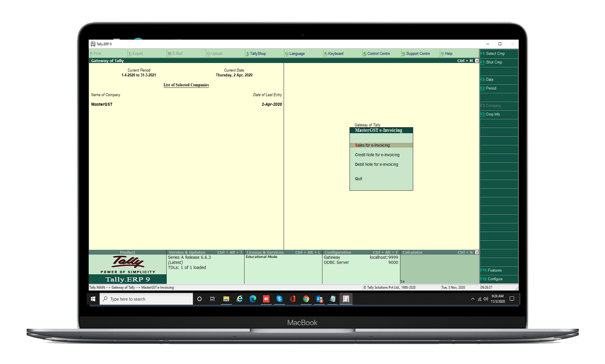This screenshot has height=364, width=605.
Task: Open the network status tray icon
Action: (479, 299)
